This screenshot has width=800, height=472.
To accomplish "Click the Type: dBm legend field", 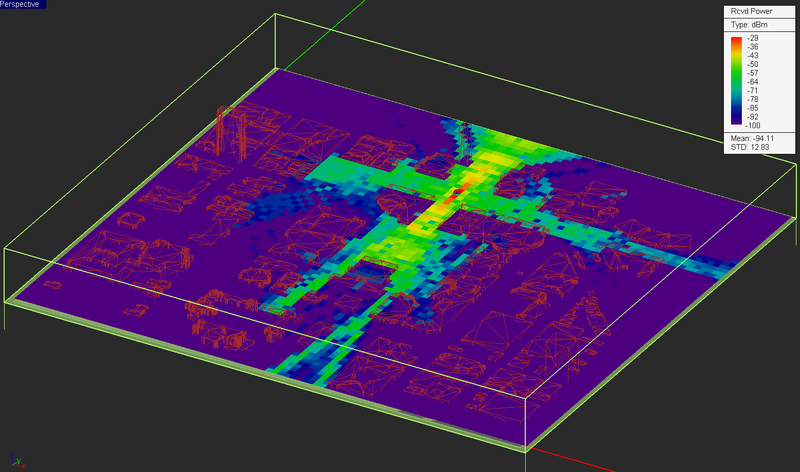I will pyautogui.click(x=747, y=26).
